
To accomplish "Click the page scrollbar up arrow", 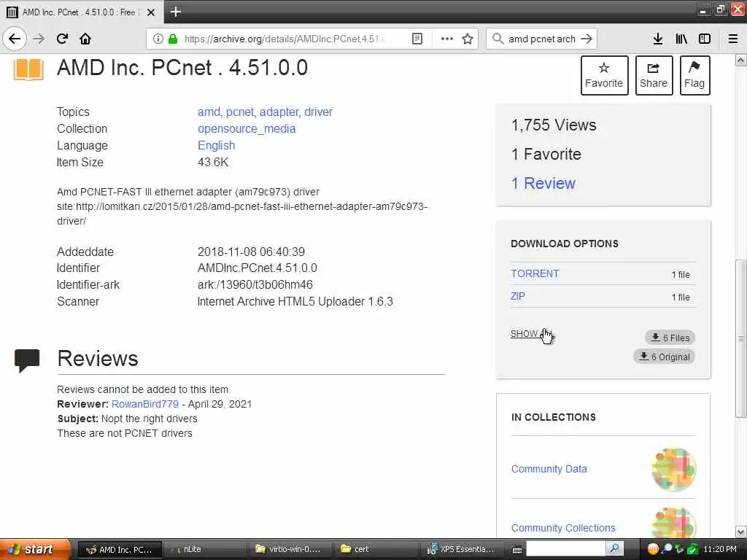I will point(740,61).
